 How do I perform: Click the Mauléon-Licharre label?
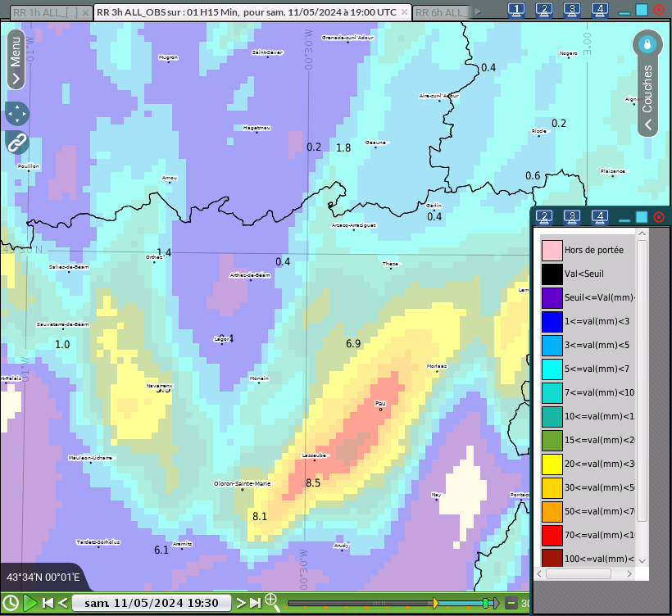click(x=90, y=458)
